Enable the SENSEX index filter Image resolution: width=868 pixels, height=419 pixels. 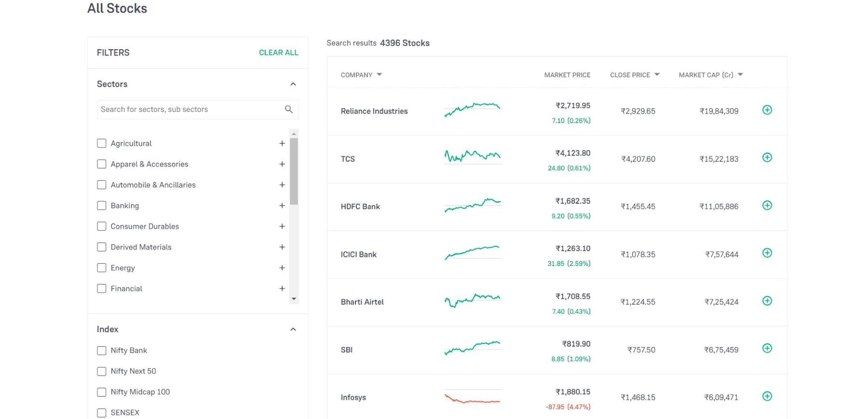[x=101, y=413]
